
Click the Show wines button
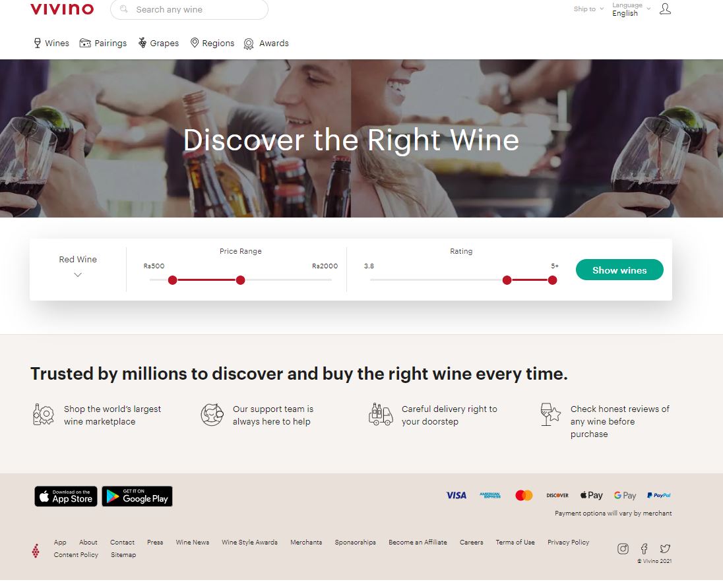[619, 270]
